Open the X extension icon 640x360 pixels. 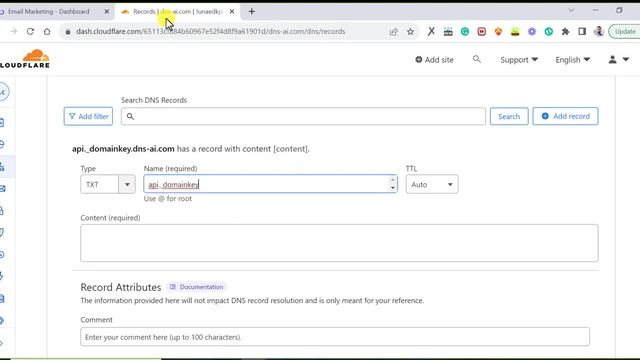point(431,31)
